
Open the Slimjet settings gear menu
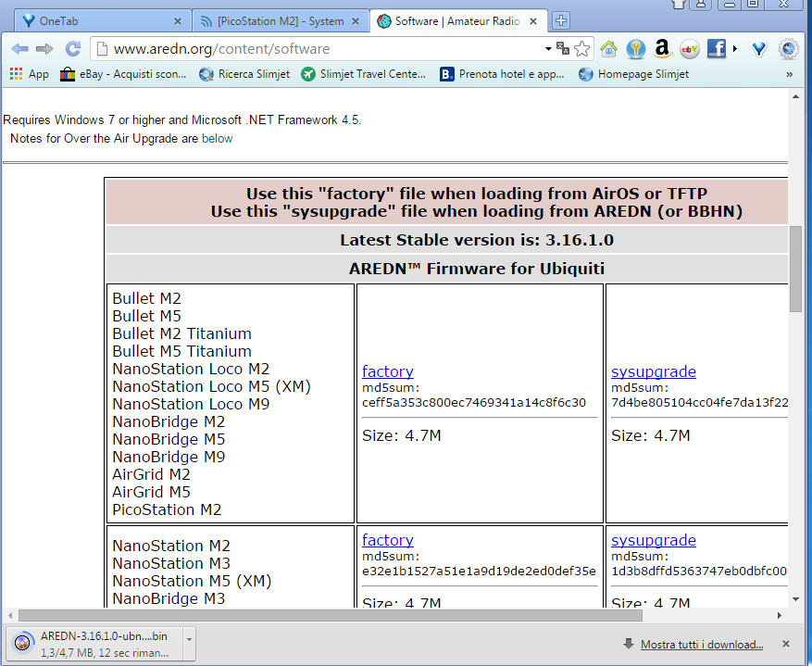tap(788, 49)
